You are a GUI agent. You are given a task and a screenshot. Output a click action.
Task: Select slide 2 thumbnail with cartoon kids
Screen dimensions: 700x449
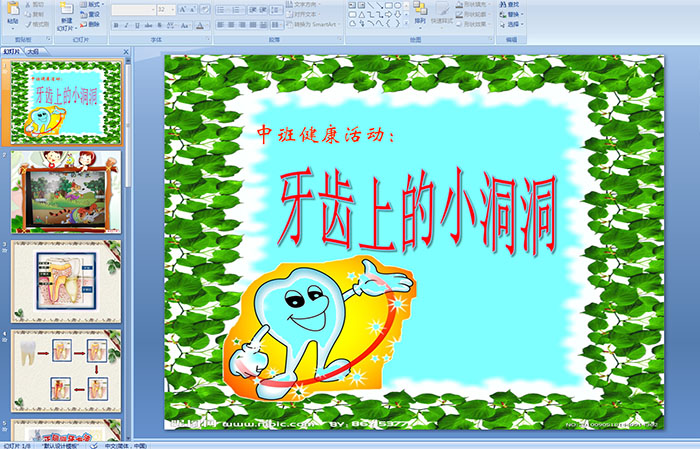pos(66,192)
